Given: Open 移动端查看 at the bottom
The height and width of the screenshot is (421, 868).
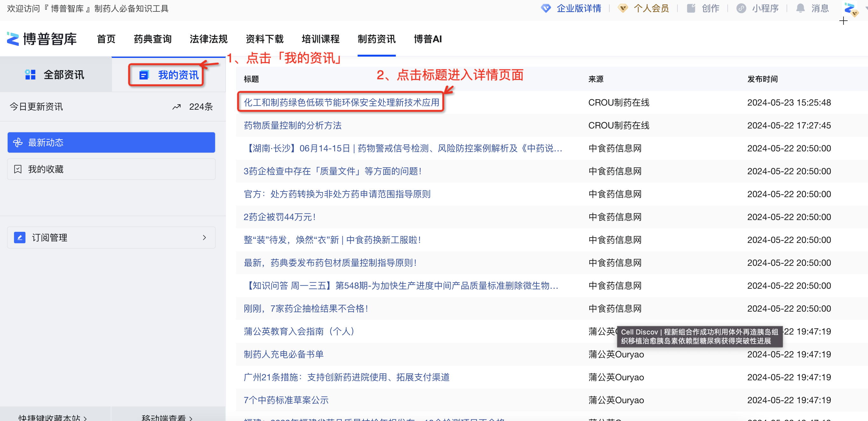Looking at the screenshot, I should [167, 418].
